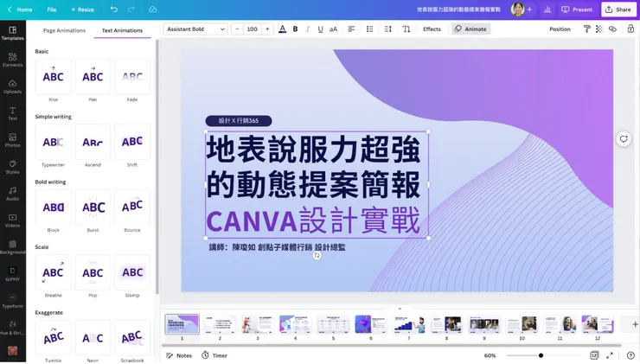Go back to Home
This screenshot has height=364, width=640.
pyautogui.click(x=20, y=10)
